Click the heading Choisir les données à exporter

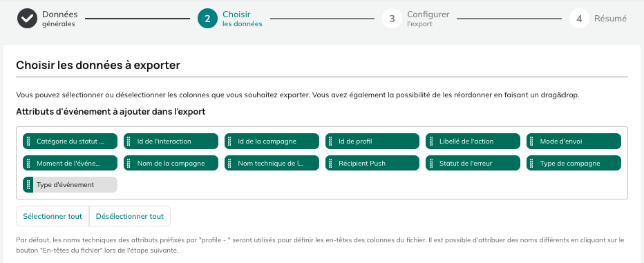point(98,66)
